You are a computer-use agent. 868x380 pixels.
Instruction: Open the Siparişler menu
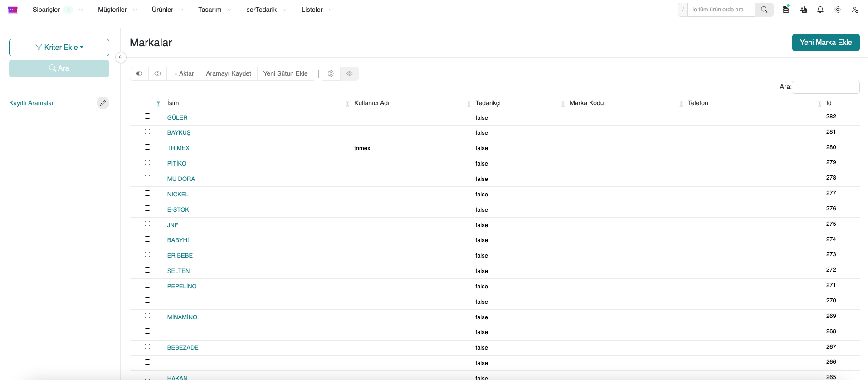[x=46, y=10]
